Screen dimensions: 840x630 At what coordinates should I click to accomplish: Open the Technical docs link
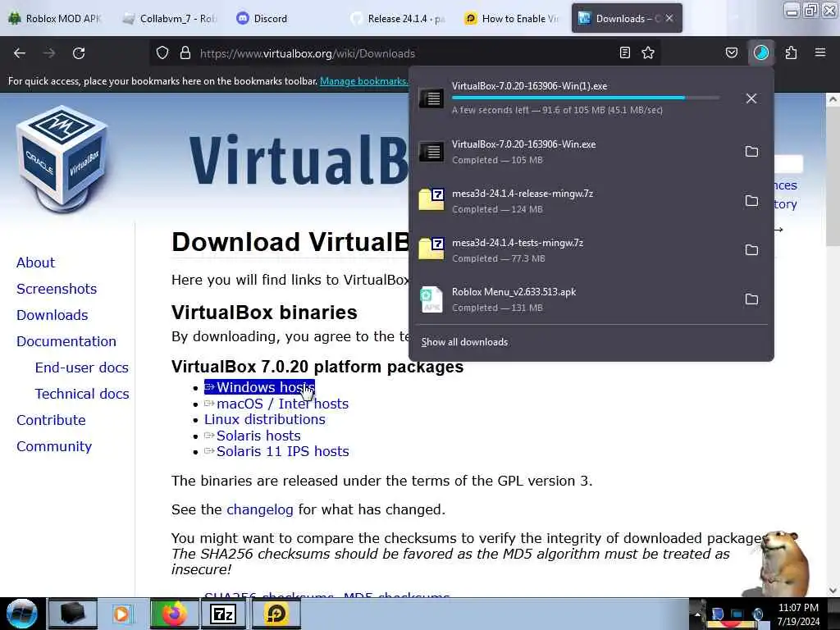coord(82,394)
